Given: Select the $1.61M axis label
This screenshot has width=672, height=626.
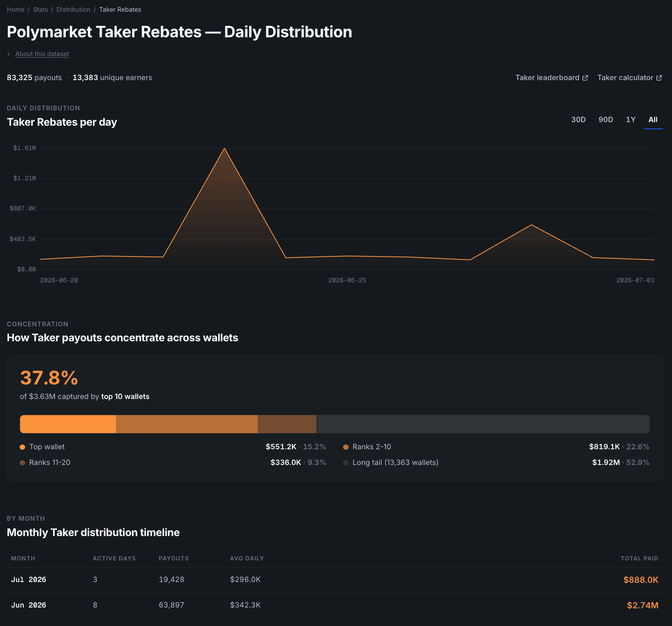Looking at the screenshot, I should point(25,148).
